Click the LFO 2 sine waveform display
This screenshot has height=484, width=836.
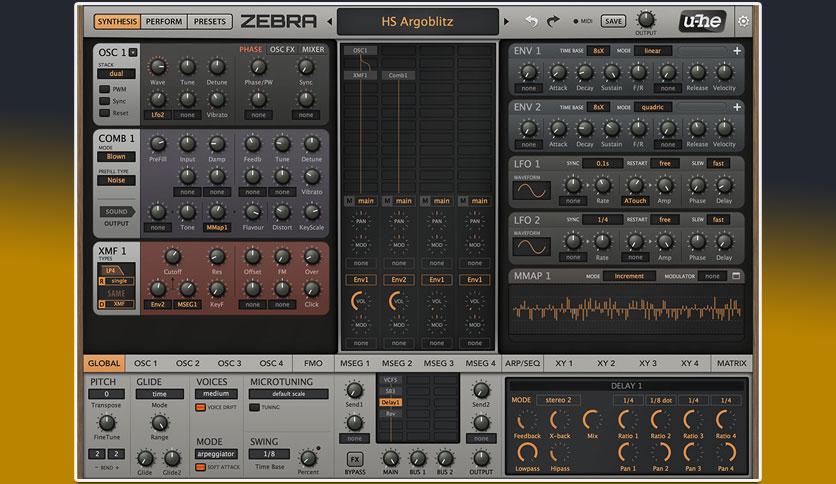pyautogui.click(x=532, y=247)
